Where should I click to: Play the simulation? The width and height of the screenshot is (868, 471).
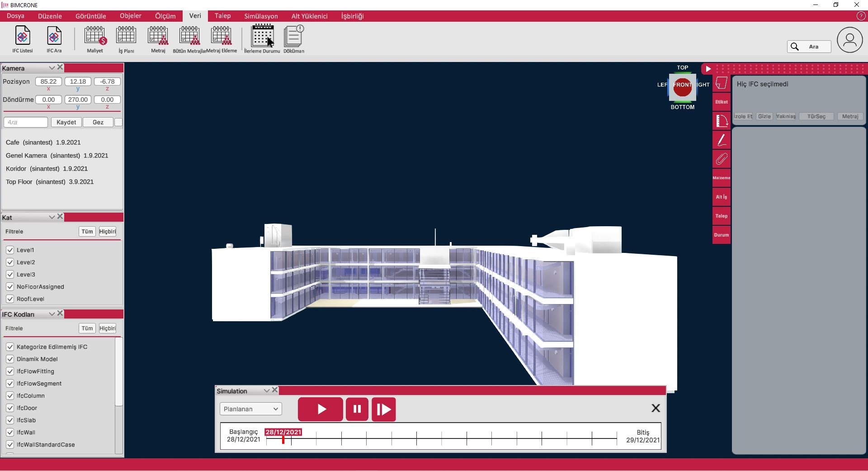coord(321,409)
